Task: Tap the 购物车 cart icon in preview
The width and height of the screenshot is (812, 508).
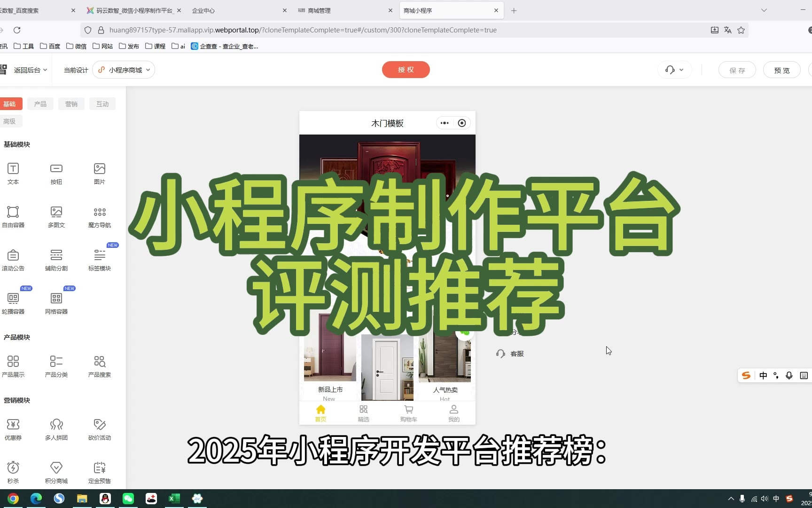Action: [x=409, y=409]
